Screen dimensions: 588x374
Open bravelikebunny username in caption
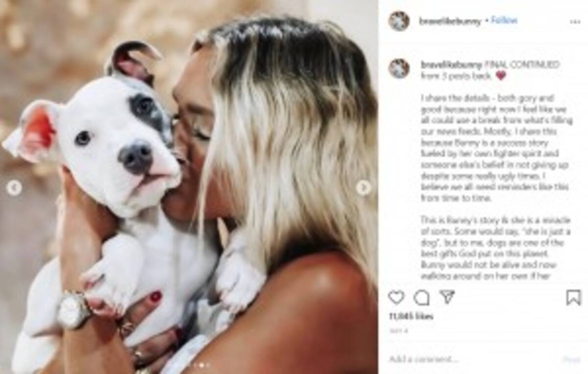click(x=451, y=65)
